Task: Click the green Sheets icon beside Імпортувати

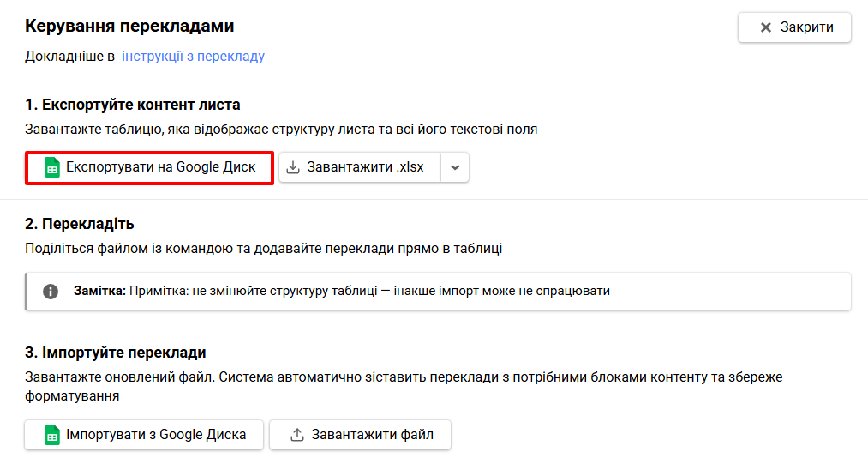Action: 52,435
